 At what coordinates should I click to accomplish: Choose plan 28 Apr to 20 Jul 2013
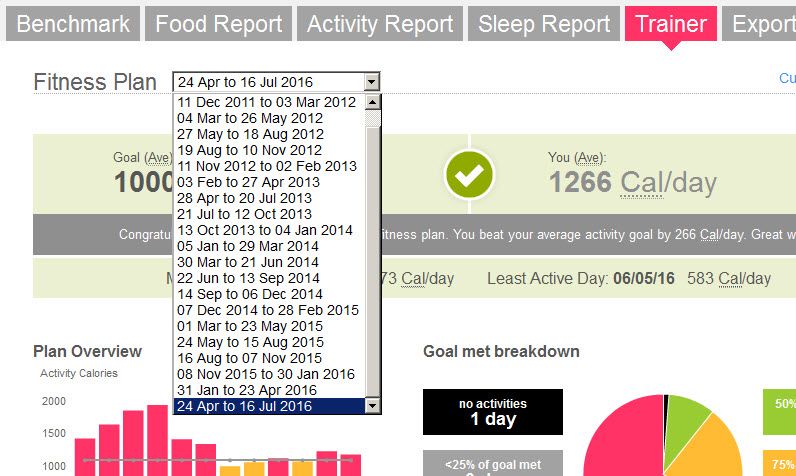tap(244, 198)
